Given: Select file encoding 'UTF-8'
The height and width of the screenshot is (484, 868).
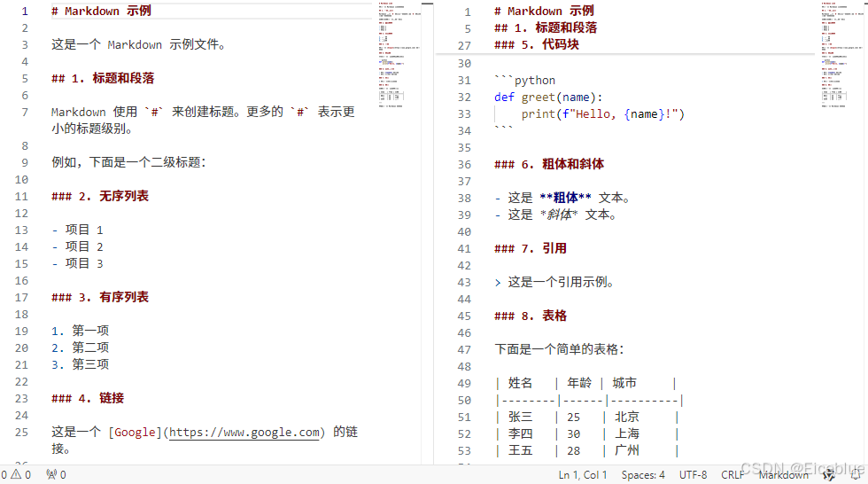Looking at the screenshot, I should coord(693,474).
